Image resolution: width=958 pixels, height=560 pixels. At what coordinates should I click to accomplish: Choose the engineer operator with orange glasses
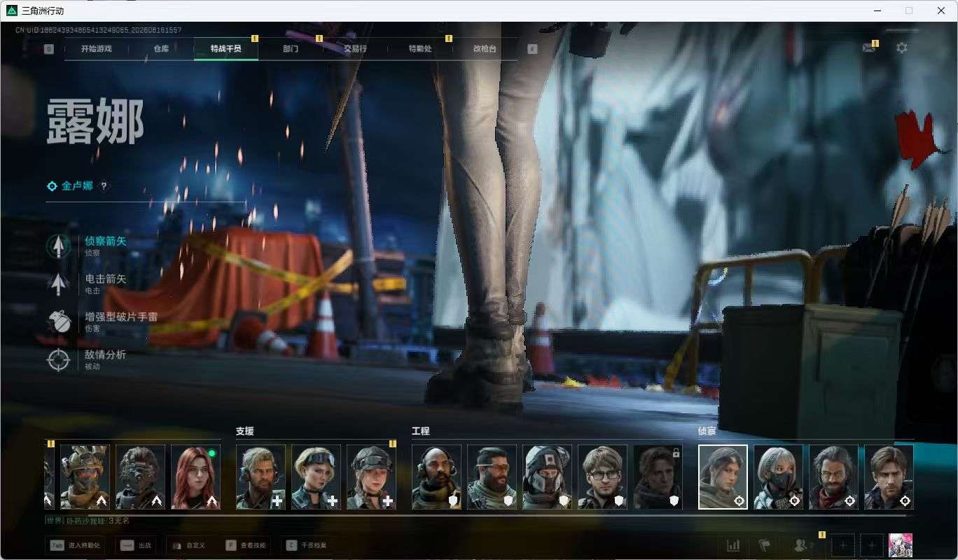[x=492, y=477]
